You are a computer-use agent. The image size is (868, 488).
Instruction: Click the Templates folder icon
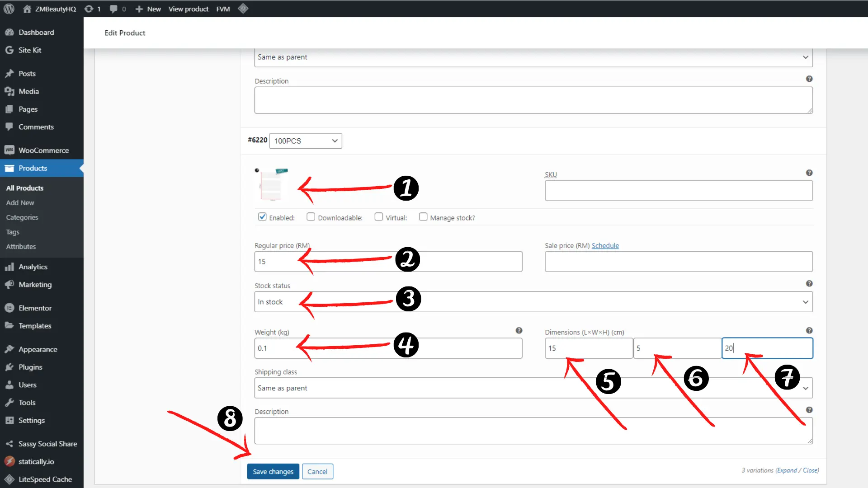click(x=9, y=326)
